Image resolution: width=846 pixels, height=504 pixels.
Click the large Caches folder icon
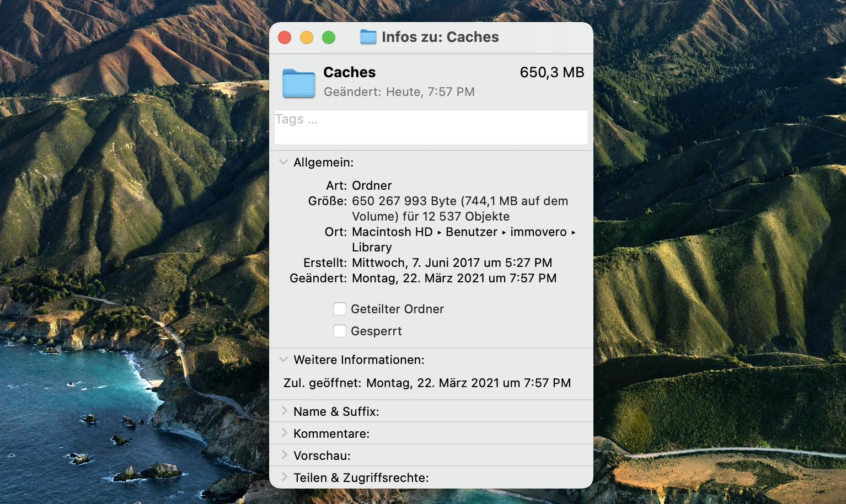tap(298, 83)
